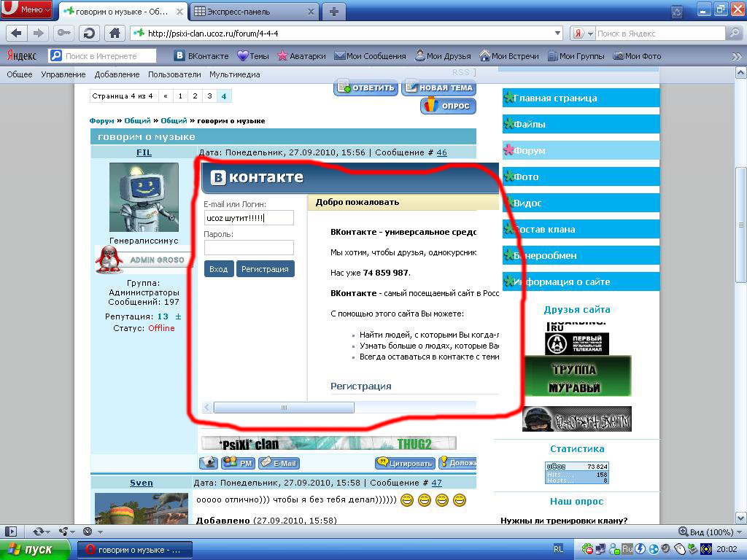
Task: Click the Ответить reply button
Action: [x=366, y=87]
